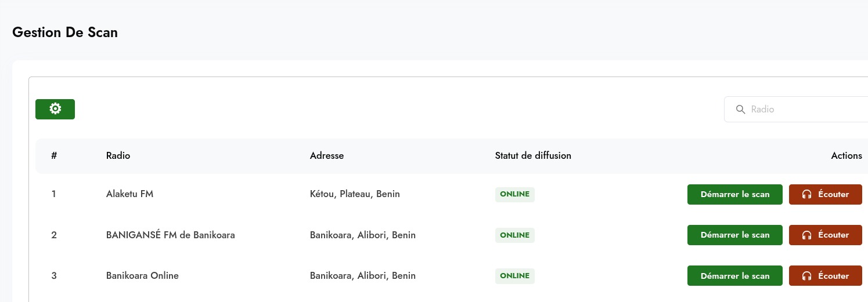868x302 pixels.
Task: Click the Radio column header
Action: [x=118, y=156]
